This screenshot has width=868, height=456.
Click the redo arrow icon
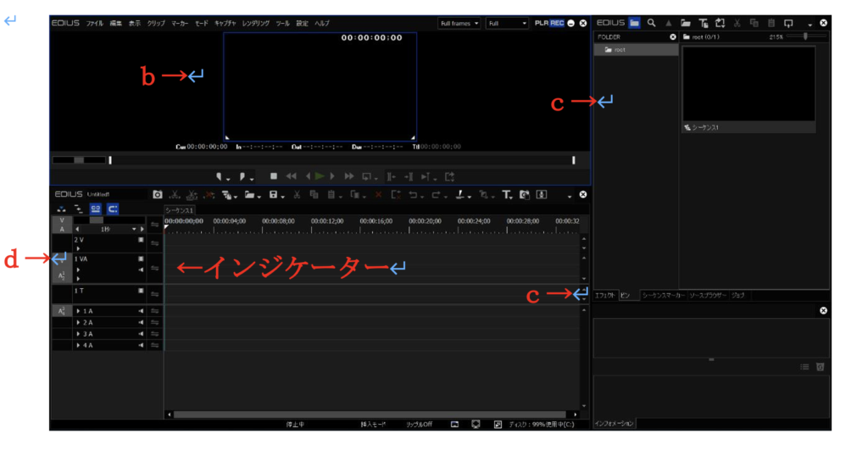point(437,195)
